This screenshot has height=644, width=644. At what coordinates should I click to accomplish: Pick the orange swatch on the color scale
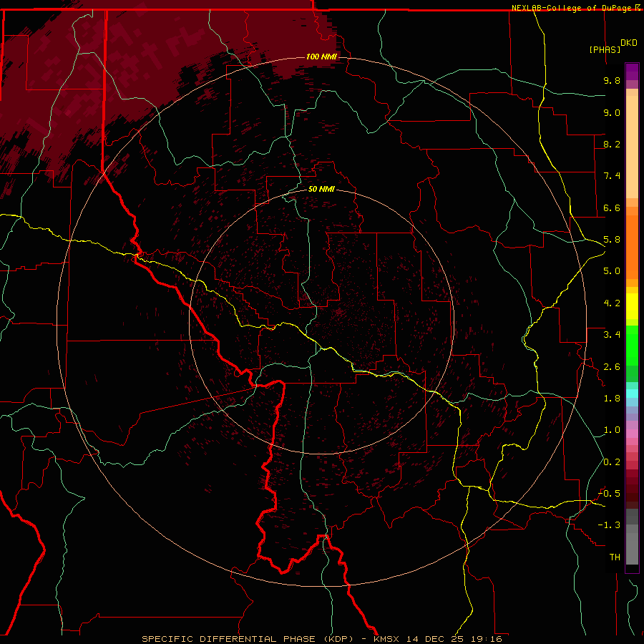coord(632,247)
